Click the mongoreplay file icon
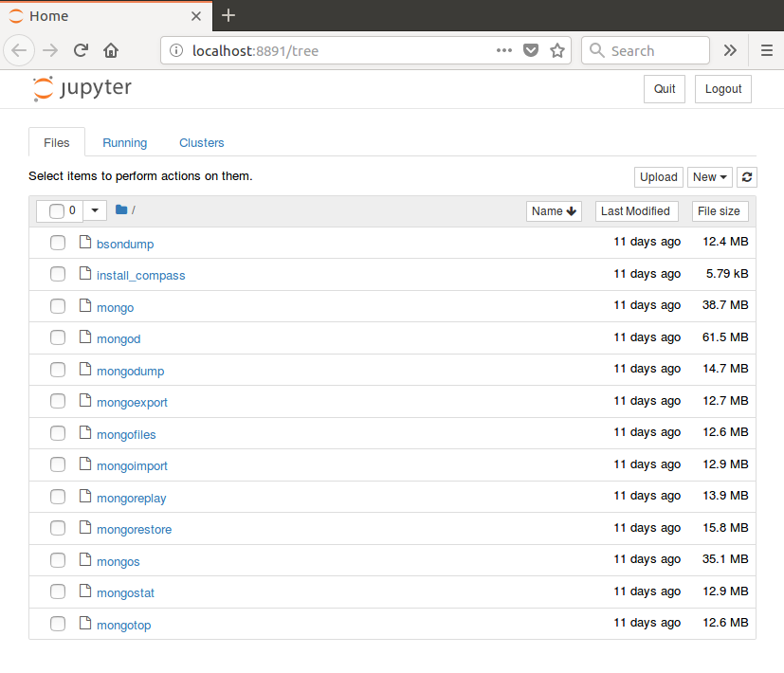The image size is (784, 673). coord(85,496)
